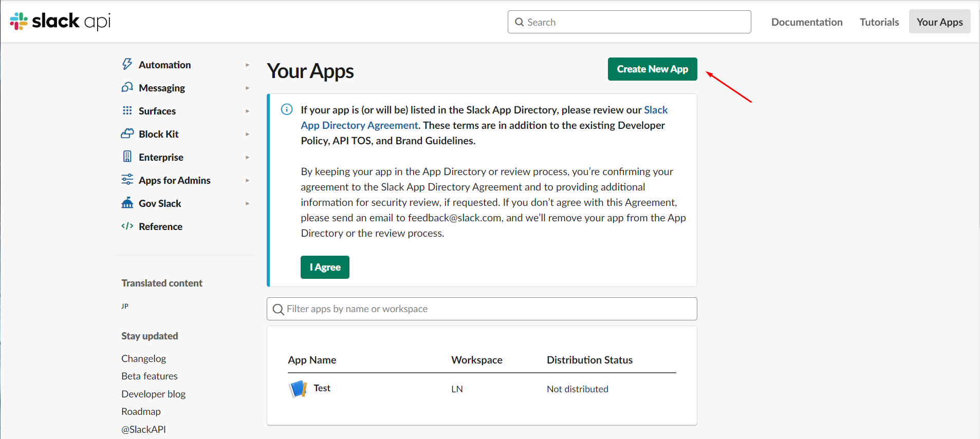
Task: Click the Automation lightning bolt icon
Action: 127,64
